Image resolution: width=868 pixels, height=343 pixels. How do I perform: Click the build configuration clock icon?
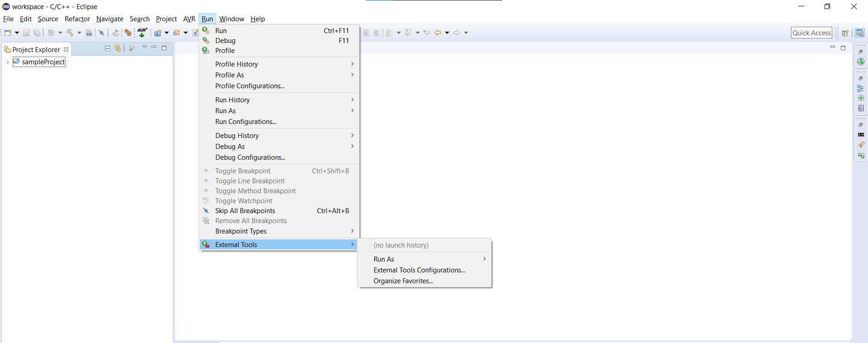(x=51, y=33)
